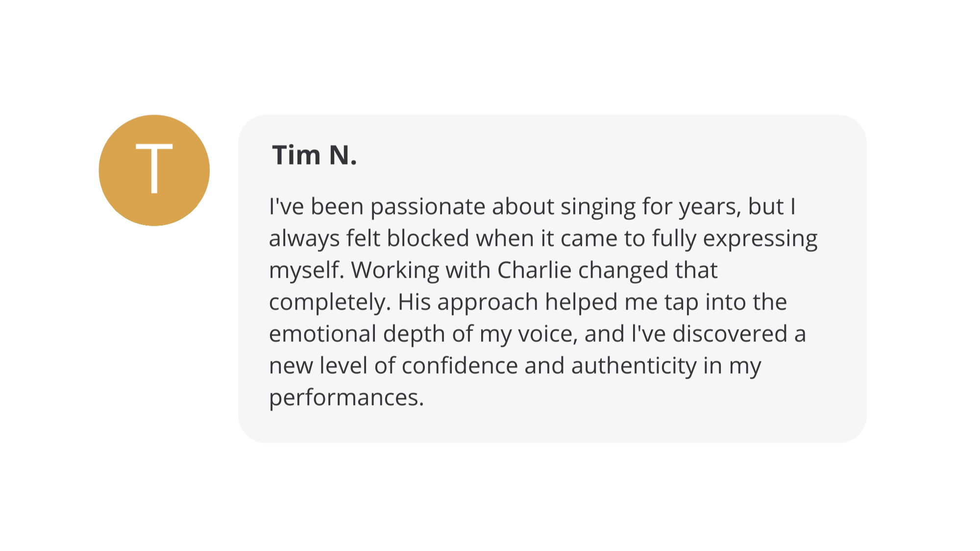Select the reviewer name Tim N.

point(314,155)
